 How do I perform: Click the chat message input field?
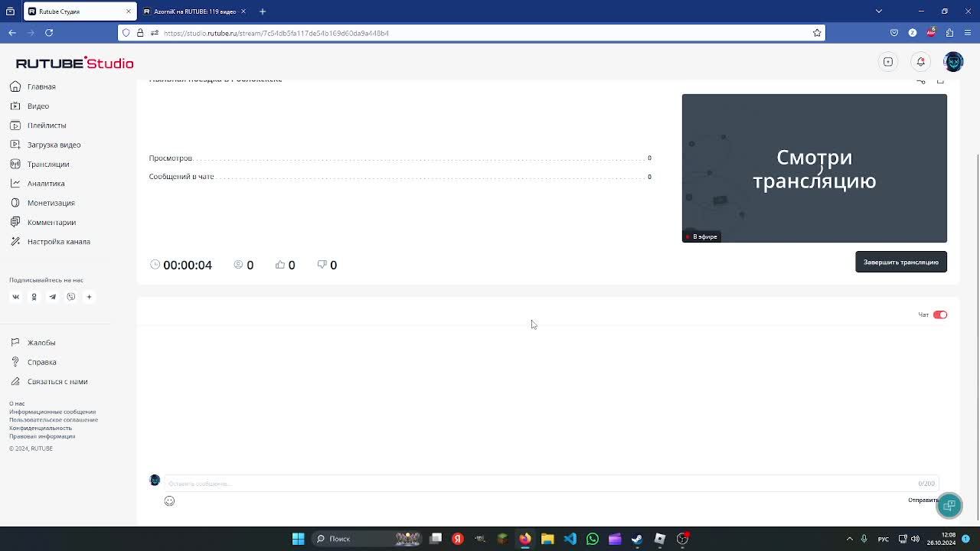(551, 484)
